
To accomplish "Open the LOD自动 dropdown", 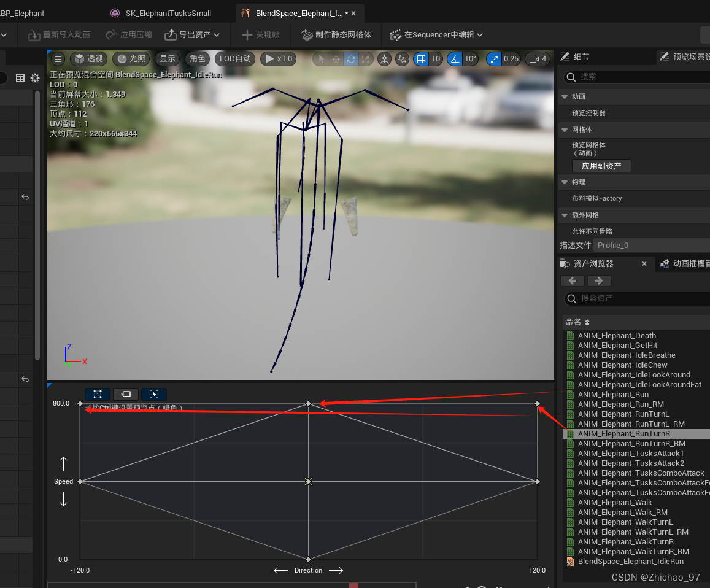I will (x=235, y=59).
